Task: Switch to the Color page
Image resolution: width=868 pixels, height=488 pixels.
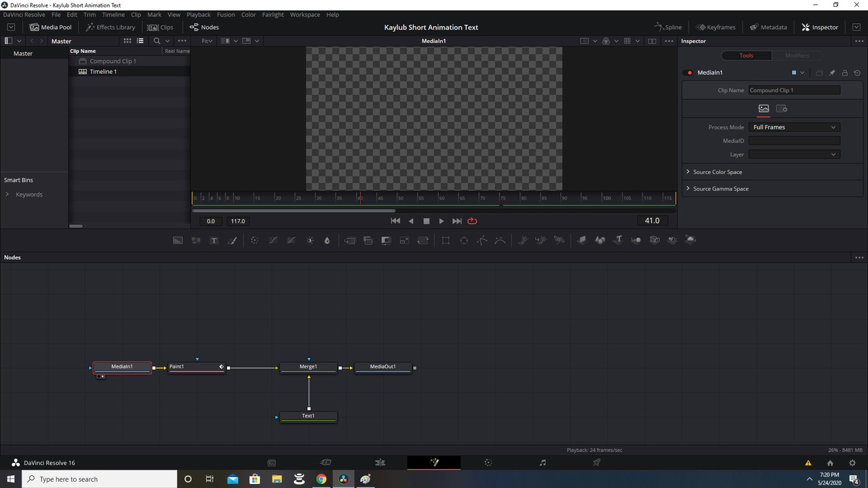Action: coord(488,462)
